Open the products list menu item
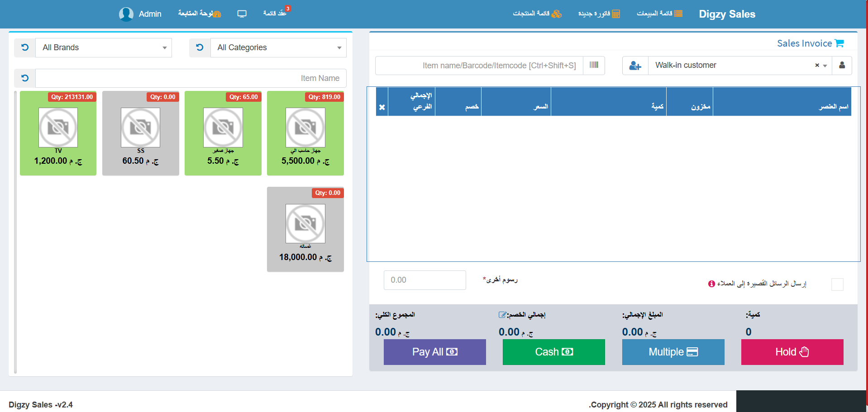This screenshot has width=868, height=412. coord(537,14)
